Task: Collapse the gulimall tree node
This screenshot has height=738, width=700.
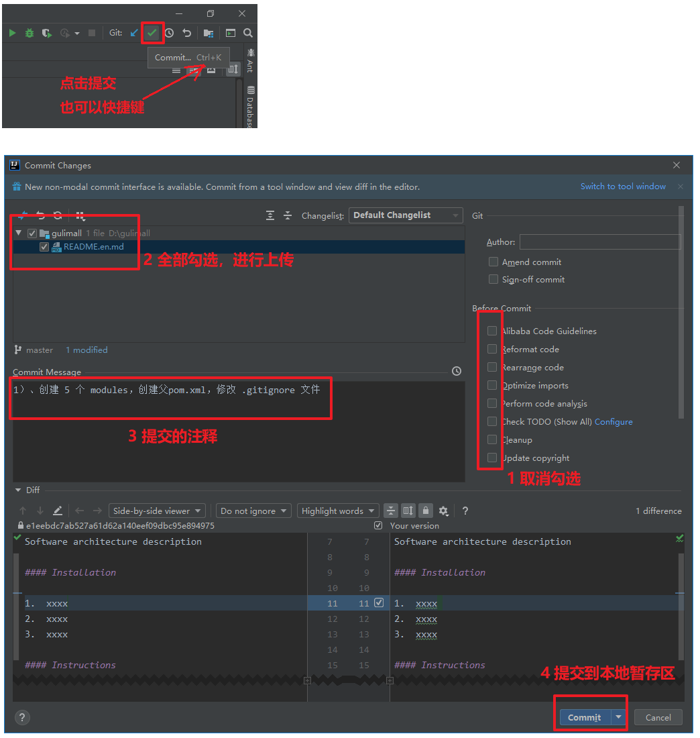Action: pos(19,233)
